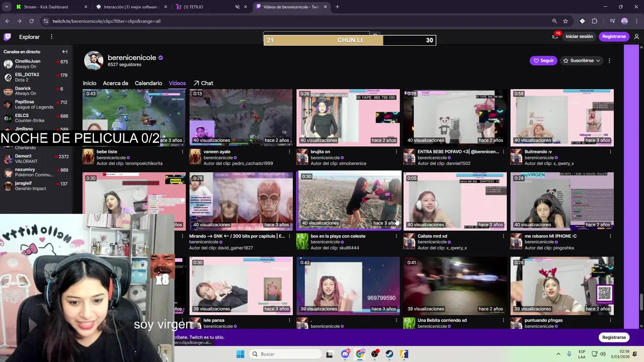Open Chrome from the taskbar
Screen dimensions: 644x362
pyautogui.click(x=360, y=354)
